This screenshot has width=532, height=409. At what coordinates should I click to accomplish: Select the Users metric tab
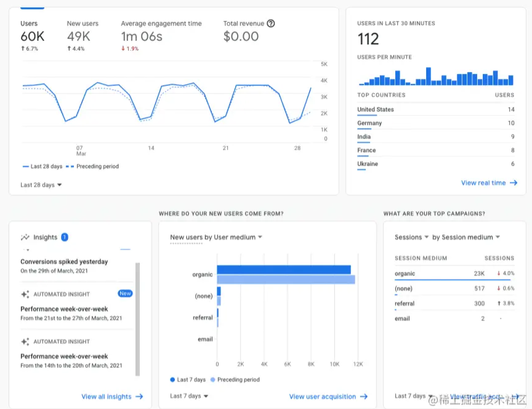(x=32, y=35)
